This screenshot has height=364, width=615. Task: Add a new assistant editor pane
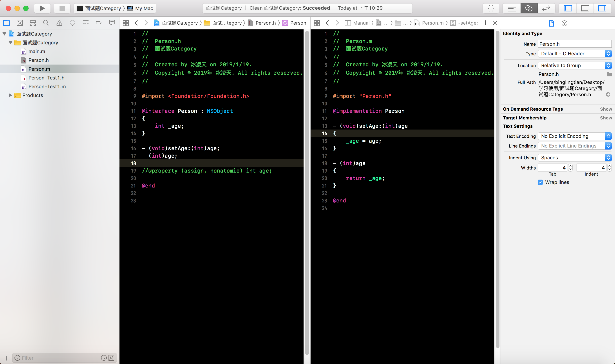(485, 23)
